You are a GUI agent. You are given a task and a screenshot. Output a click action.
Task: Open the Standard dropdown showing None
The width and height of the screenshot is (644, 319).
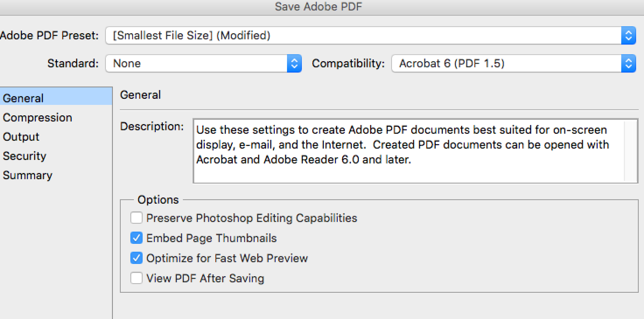[197, 64]
